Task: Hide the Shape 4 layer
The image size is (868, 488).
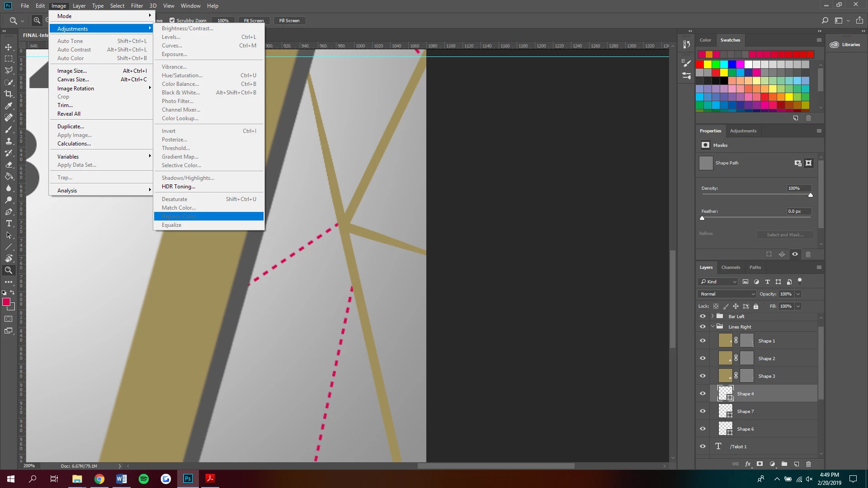Action: (703, 394)
